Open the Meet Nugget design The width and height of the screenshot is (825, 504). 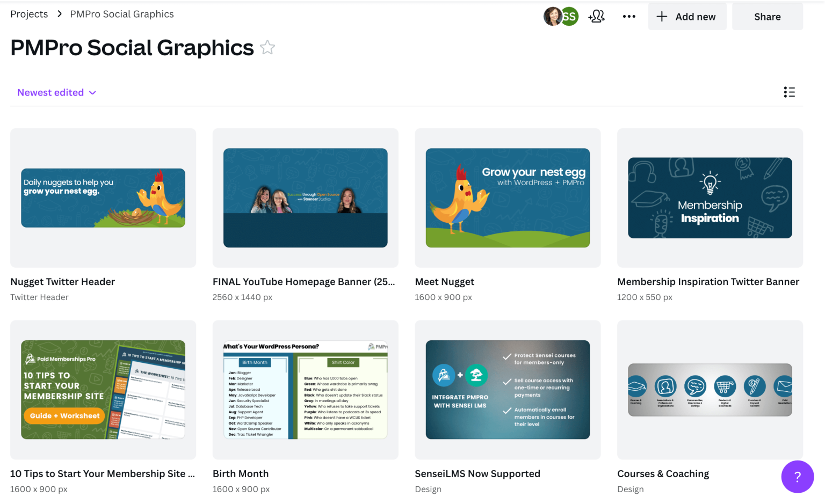pyautogui.click(x=508, y=198)
